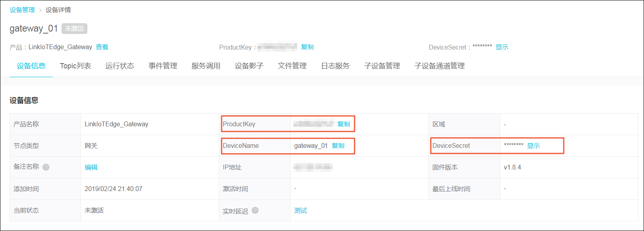Click LinkIoTEdge_Gateway product text in header
Screen dimensions: 644x231
coord(60,47)
